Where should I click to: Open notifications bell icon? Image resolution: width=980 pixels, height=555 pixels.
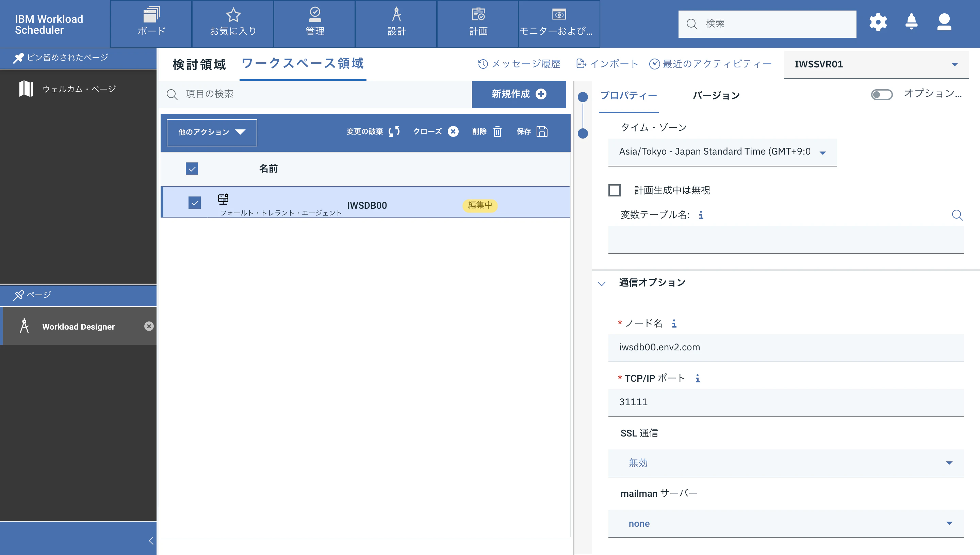coord(912,21)
